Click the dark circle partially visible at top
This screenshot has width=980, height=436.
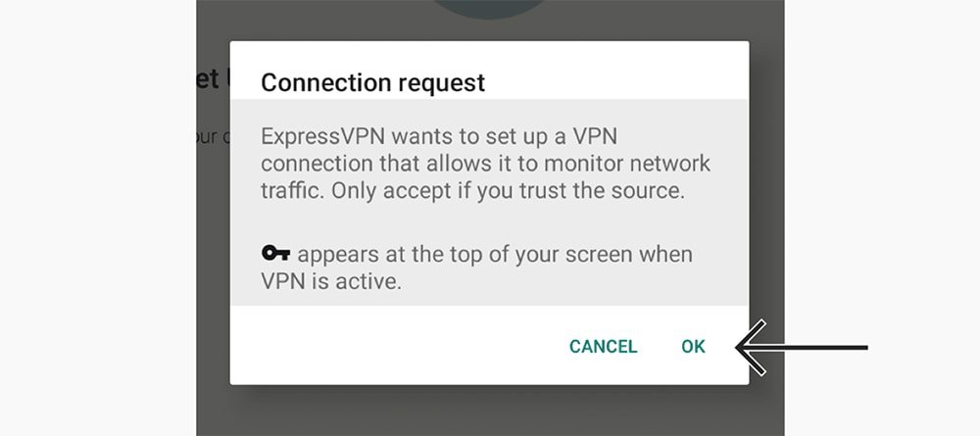click(x=489, y=9)
